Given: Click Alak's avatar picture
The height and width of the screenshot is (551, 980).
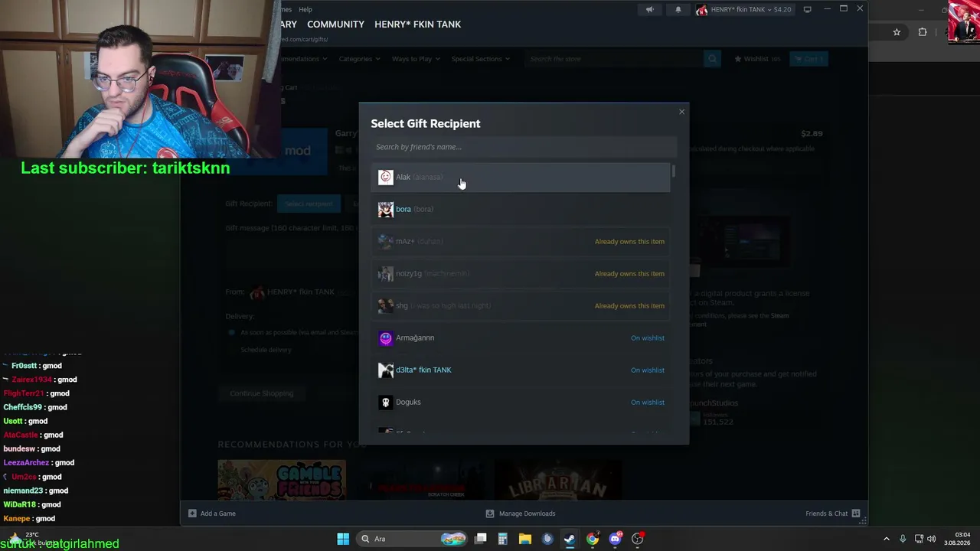Looking at the screenshot, I should click(x=386, y=177).
